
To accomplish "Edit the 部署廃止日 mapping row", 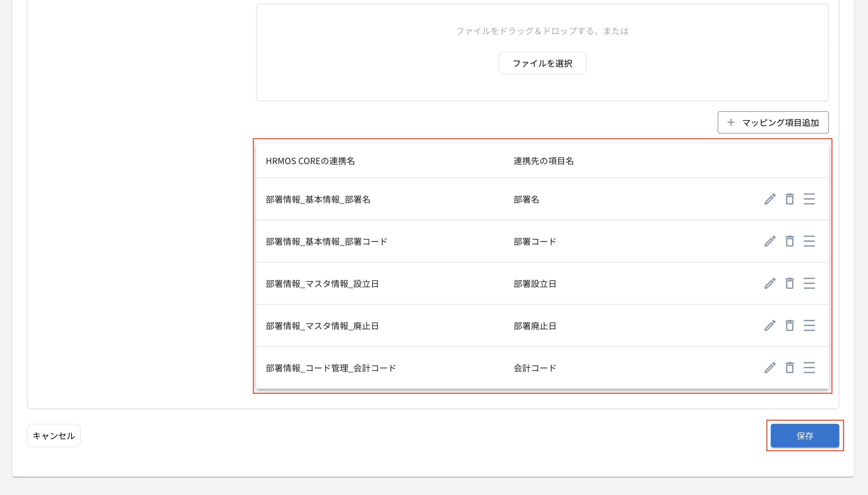I will tap(770, 325).
